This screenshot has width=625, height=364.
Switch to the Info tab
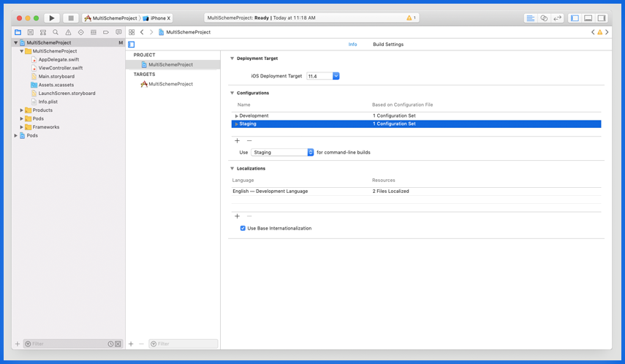click(x=353, y=45)
